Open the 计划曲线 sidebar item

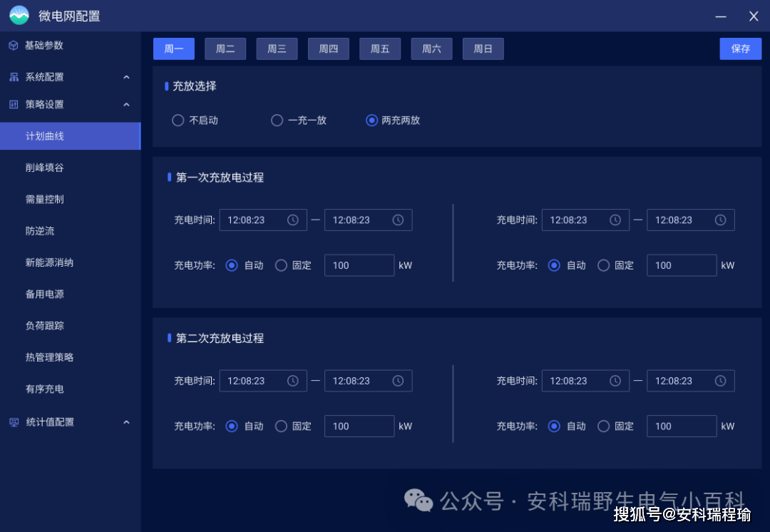coord(70,136)
